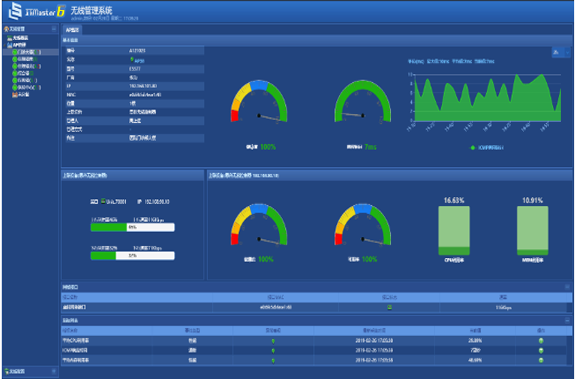Click the lower traffic progress bar

tap(133, 255)
